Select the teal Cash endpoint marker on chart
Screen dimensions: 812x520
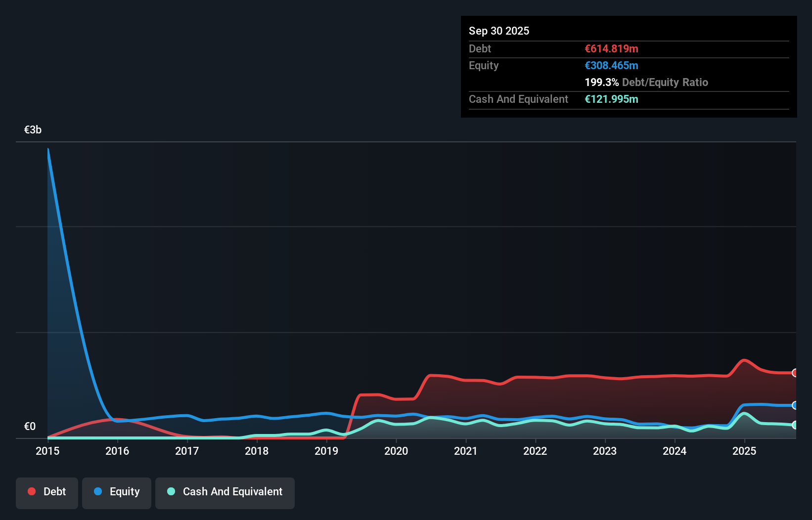tap(794, 424)
